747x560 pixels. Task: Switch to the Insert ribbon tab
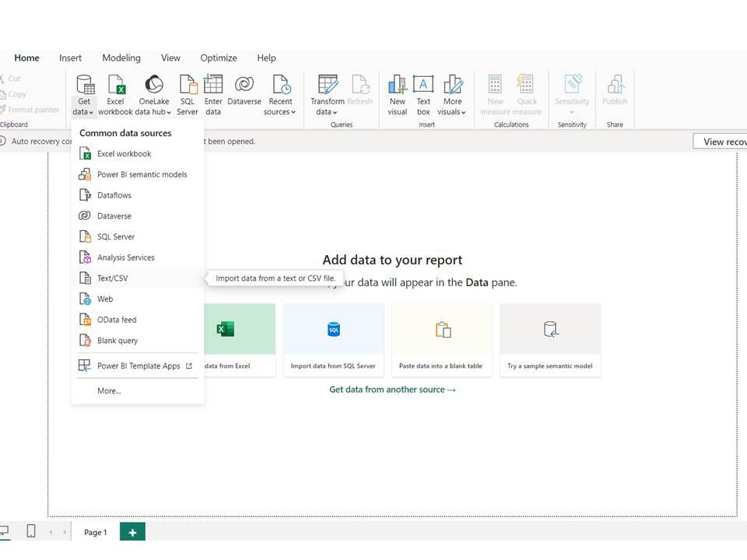71,58
